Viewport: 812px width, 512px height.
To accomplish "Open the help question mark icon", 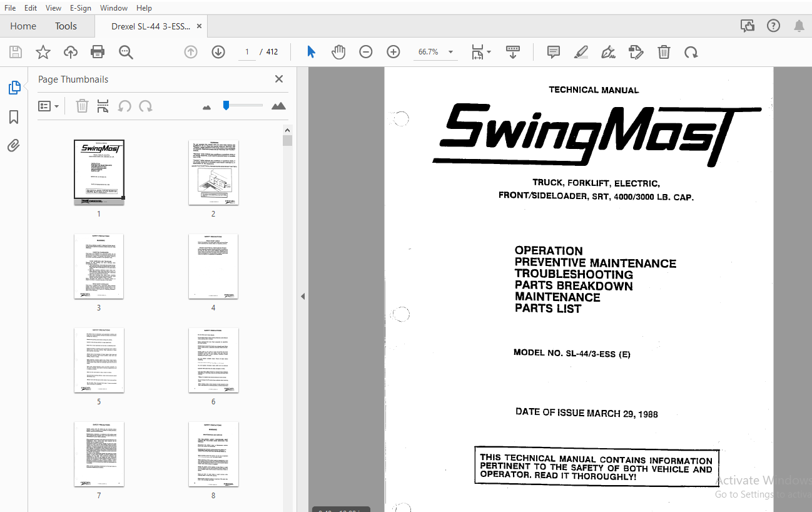I will coord(773,26).
